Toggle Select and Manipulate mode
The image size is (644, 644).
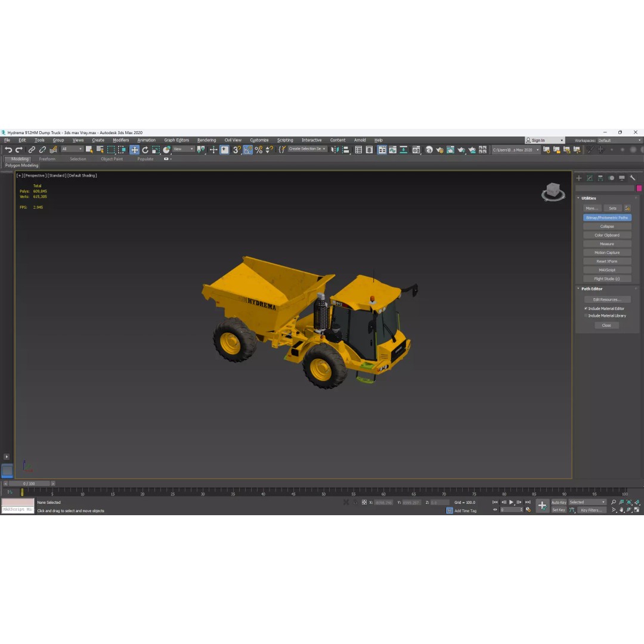213,150
